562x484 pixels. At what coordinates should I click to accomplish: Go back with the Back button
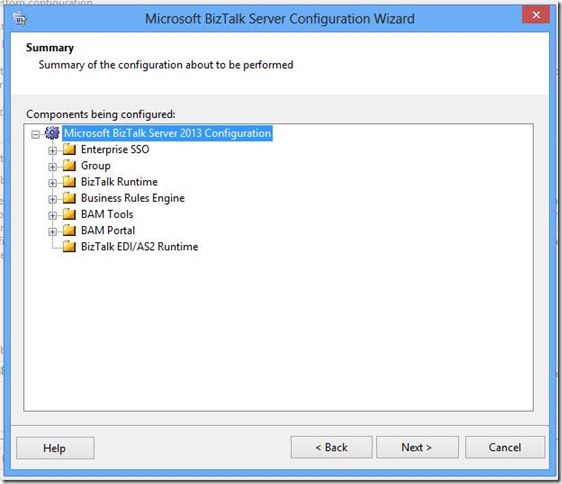point(332,447)
